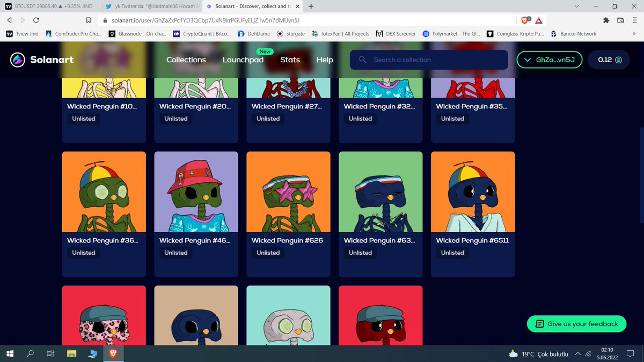This screenshot has width=644, height=362.
Task: Open the stargate bookmark
Action: (x=291, y=33)
